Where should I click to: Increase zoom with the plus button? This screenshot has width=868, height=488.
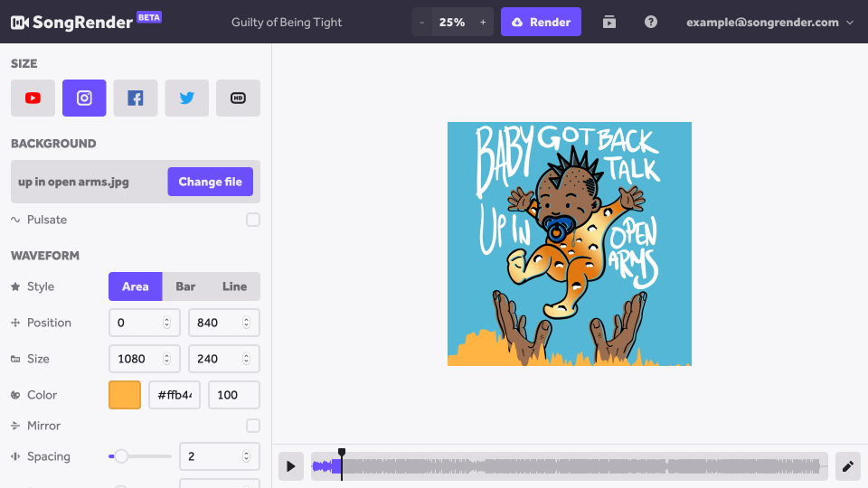pyautogui.click(x=483, y=22)
